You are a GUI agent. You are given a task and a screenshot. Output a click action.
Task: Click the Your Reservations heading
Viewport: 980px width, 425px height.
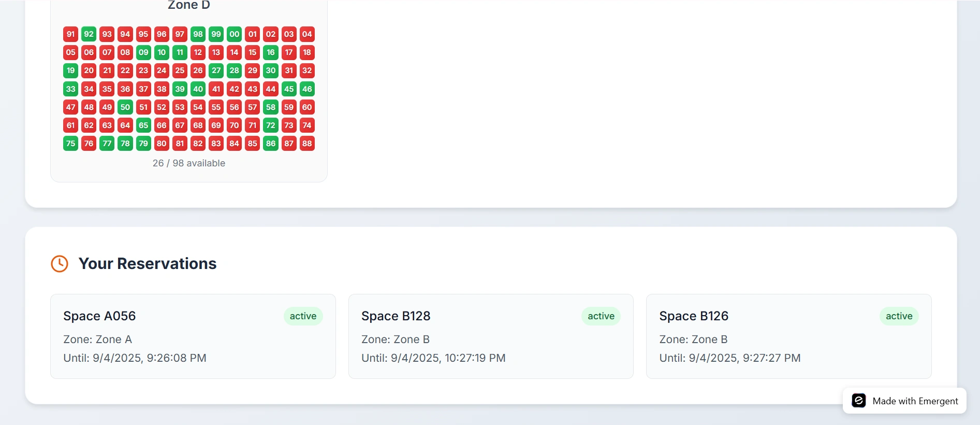tap(148, 264)
